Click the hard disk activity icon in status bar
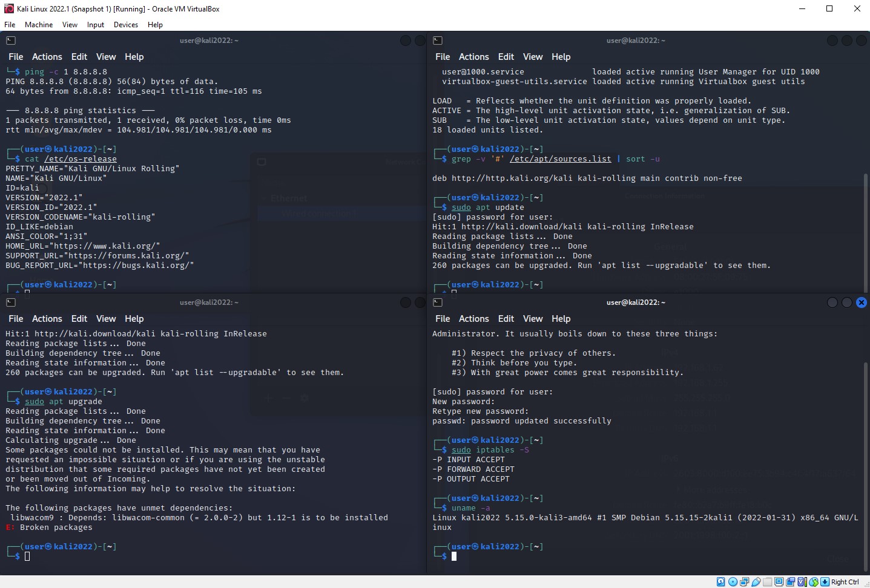The image size is (870, 588). coord(721,582)
